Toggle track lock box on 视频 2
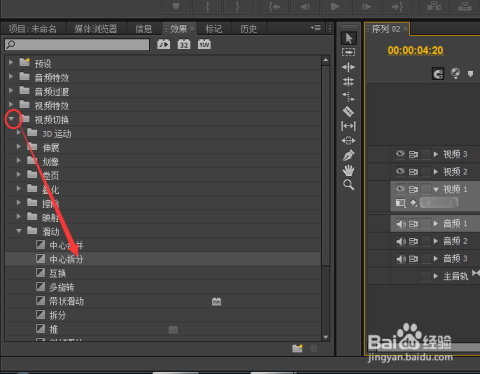Screen dimensions: 480x374 pyautogui.click(x=426, y=172)
